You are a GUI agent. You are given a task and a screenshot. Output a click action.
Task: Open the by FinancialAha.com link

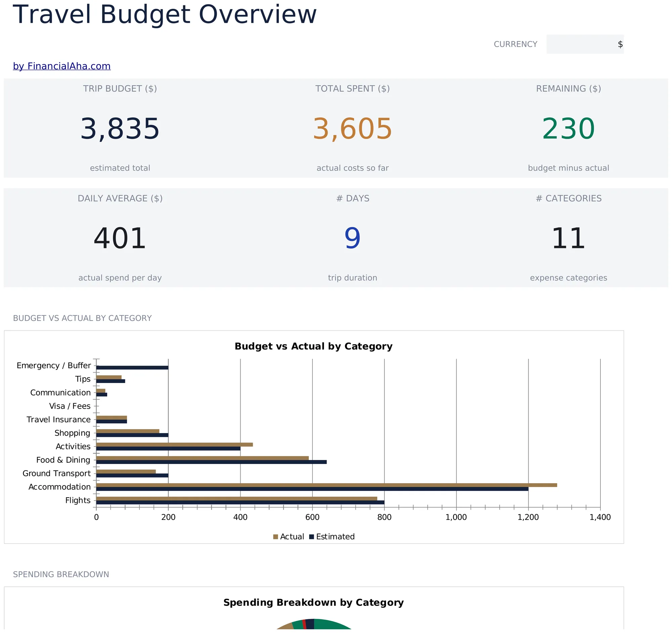(62, 66)
